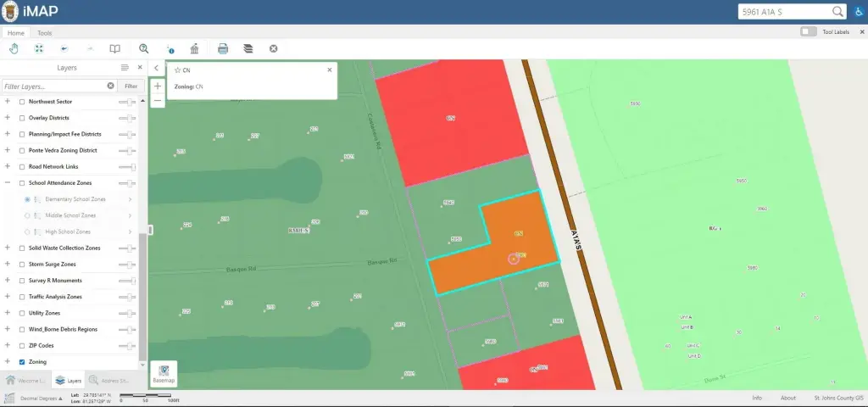The width and height of the screenshot is (868, 407).
Task: Turn on the Tool Labels toggle
Action: (x=809, y=32)
